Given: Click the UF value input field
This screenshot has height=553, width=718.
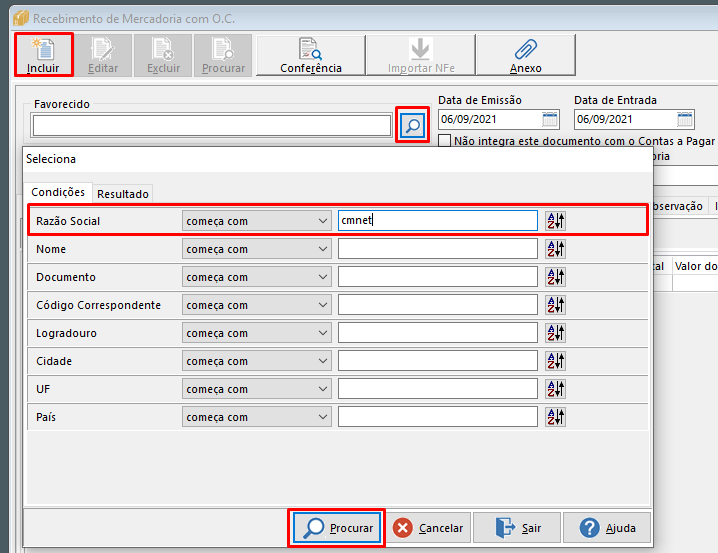Looking at the screenshot, I should click(438, 389).
